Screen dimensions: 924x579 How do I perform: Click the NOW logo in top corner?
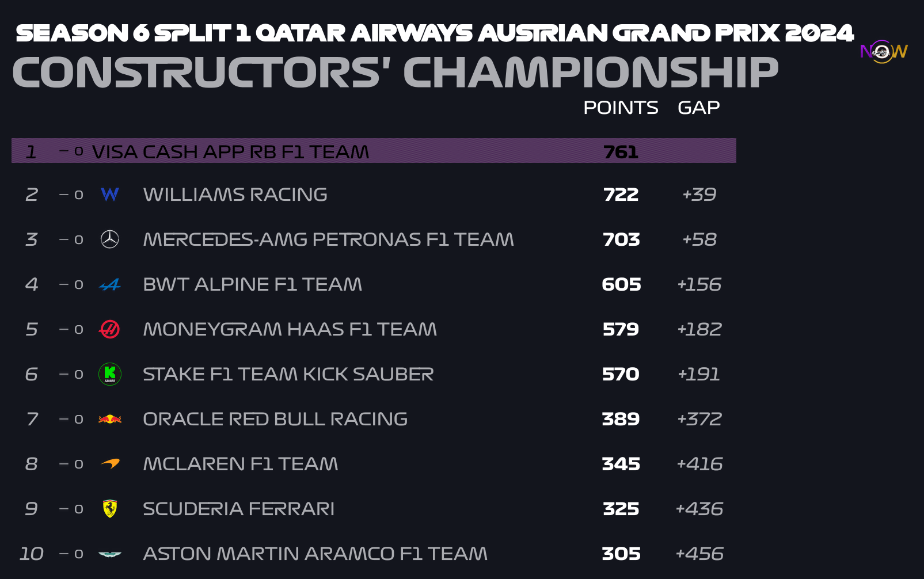tap(884, 52)
